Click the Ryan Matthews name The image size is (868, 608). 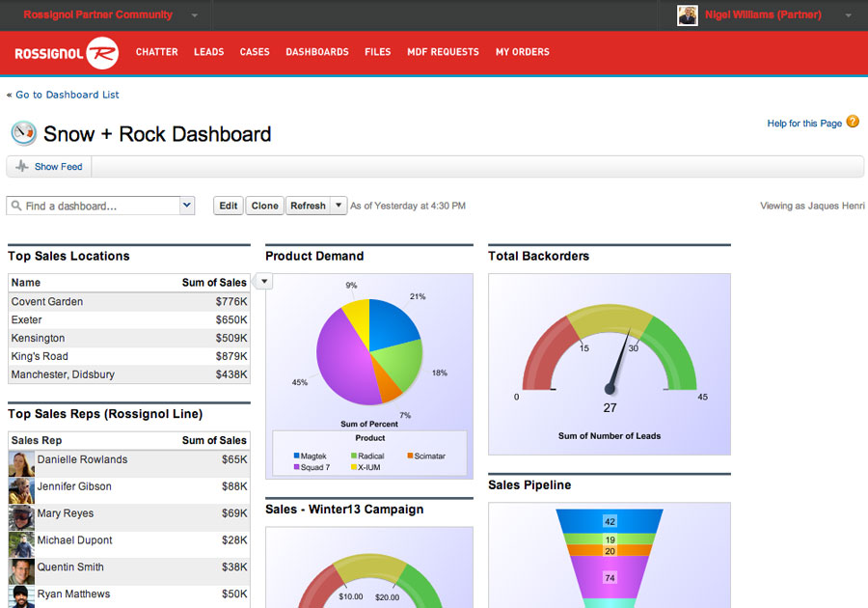73,594
